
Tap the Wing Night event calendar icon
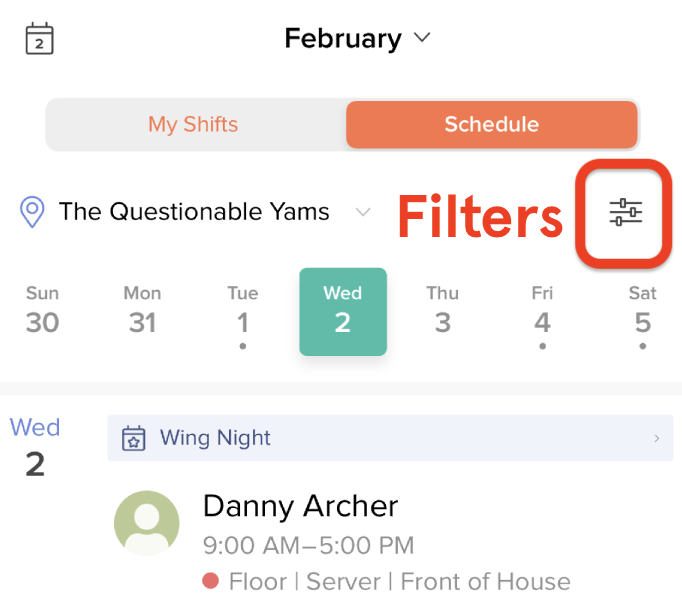click(134, 438)
